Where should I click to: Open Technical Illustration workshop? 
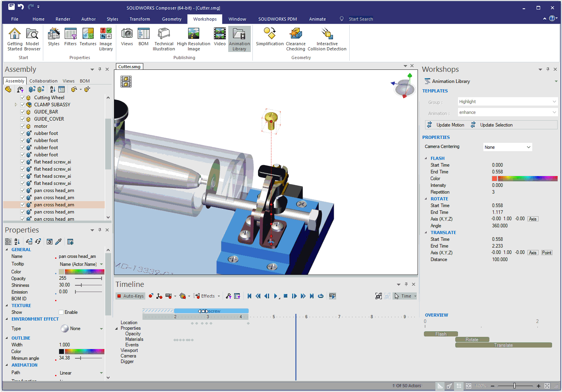pyautogui.click(x=164, y=40)
